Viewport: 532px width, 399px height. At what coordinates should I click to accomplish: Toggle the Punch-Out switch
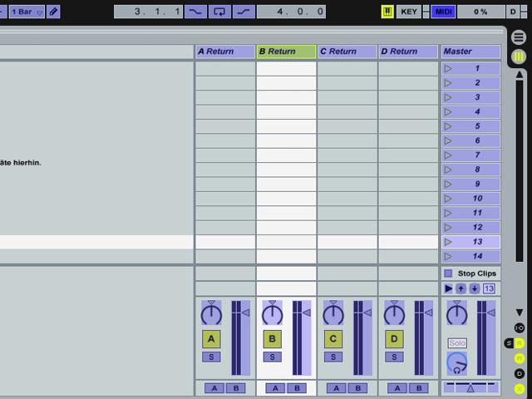coord(244,12)
